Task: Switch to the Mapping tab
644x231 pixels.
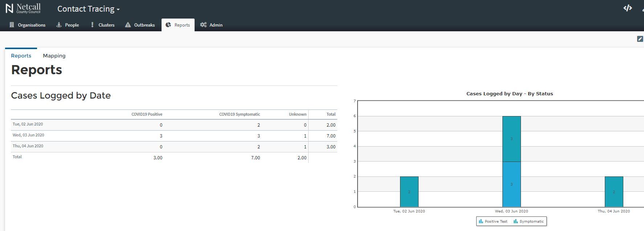Action: (54, 56)
